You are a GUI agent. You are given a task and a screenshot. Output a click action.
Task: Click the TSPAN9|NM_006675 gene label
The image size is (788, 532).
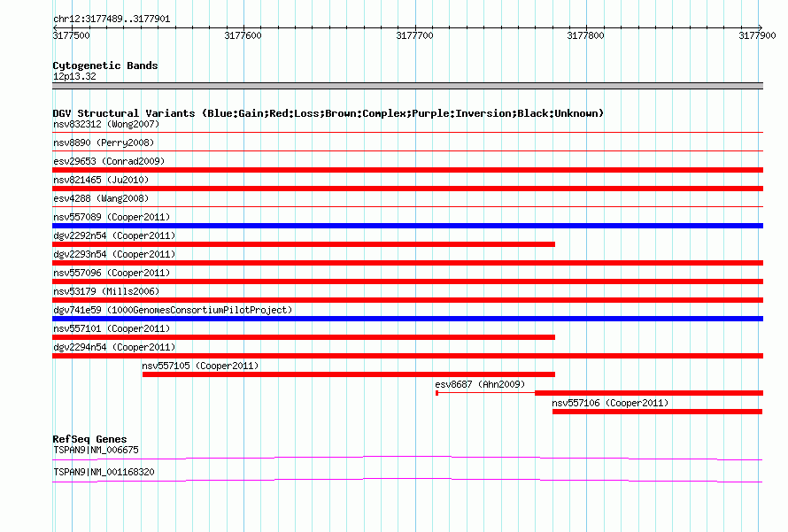(x=96, y=450)
